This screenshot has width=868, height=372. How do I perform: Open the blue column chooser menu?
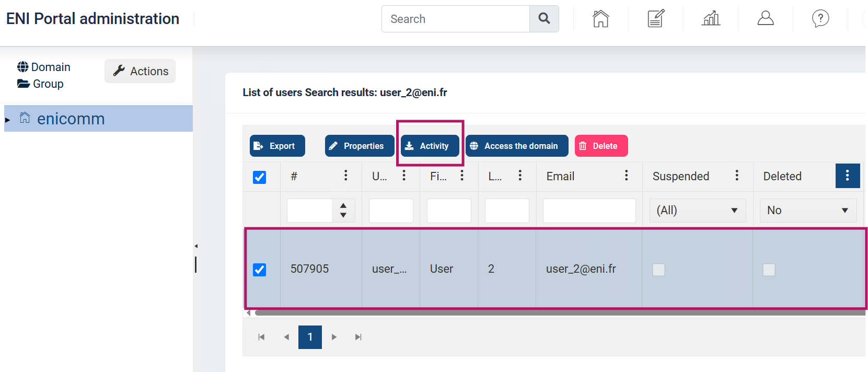click(x=847, y=176)
